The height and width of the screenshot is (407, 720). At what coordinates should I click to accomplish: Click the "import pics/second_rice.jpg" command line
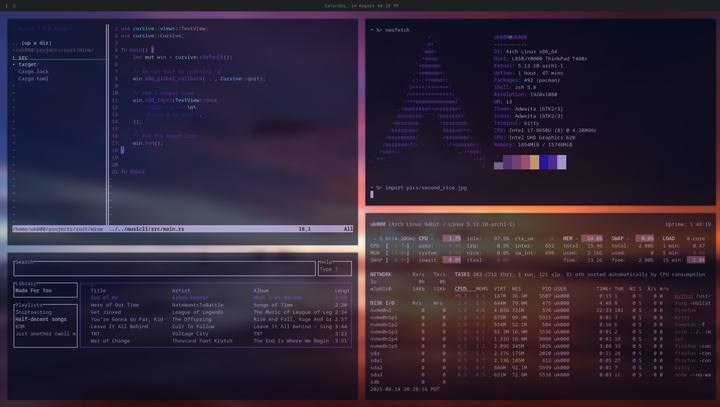[426, 188]
